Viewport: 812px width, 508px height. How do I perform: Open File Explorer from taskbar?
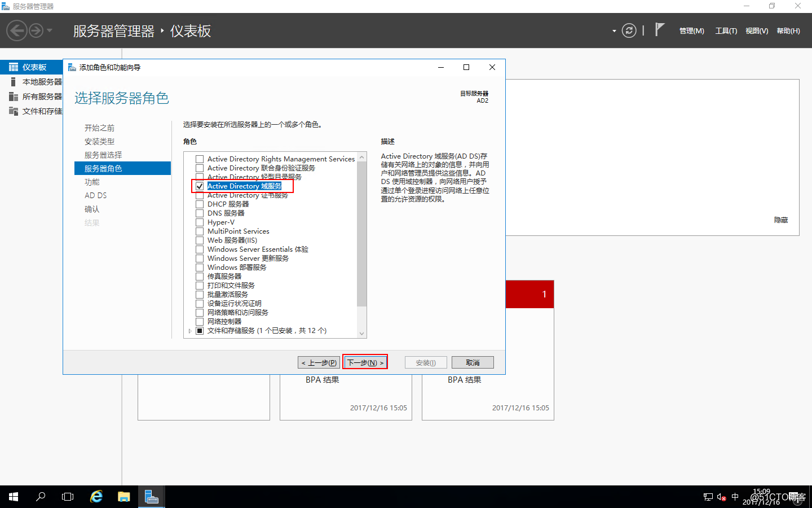pos(124,497)
